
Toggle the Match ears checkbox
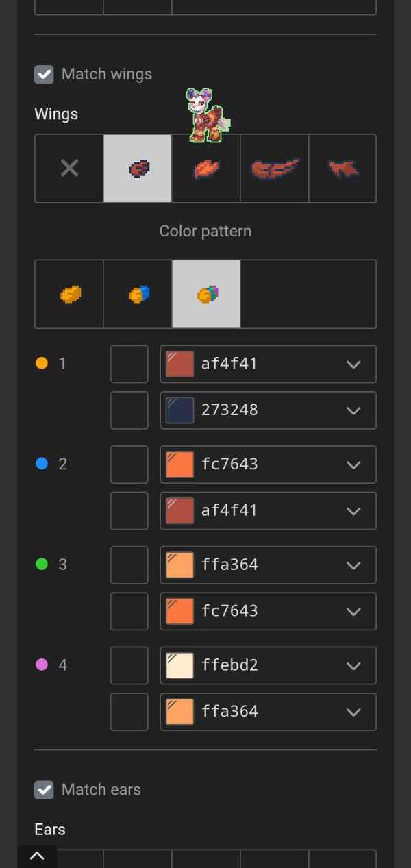[x=45, y=789]
